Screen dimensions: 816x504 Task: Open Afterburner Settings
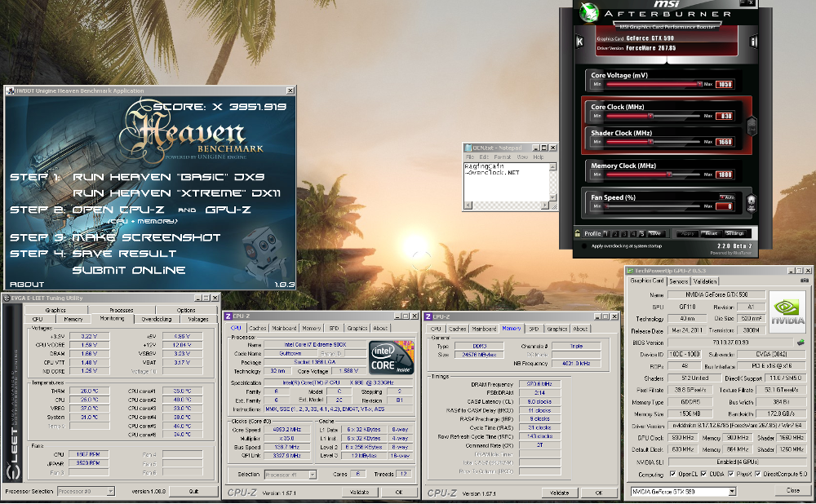tap(735, 233)
